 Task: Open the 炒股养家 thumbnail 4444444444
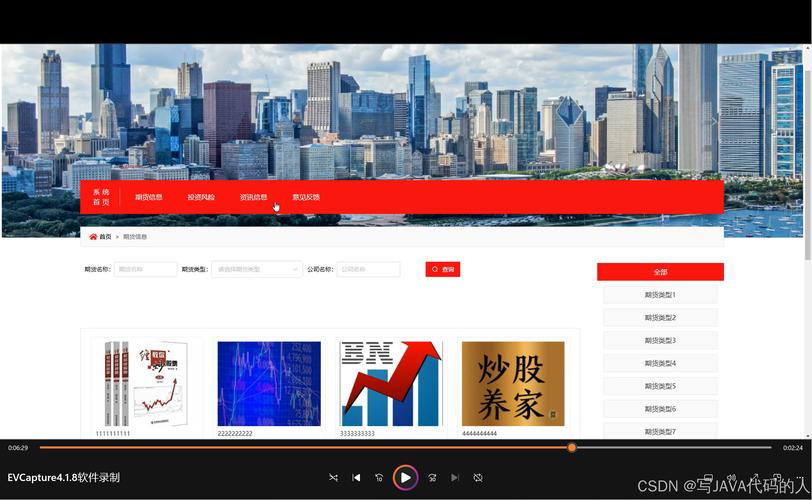pyautogui.click(x=513, y=384)
